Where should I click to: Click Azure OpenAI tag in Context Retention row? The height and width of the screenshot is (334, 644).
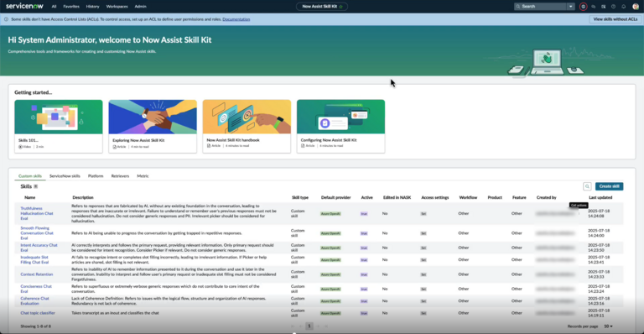330,274
